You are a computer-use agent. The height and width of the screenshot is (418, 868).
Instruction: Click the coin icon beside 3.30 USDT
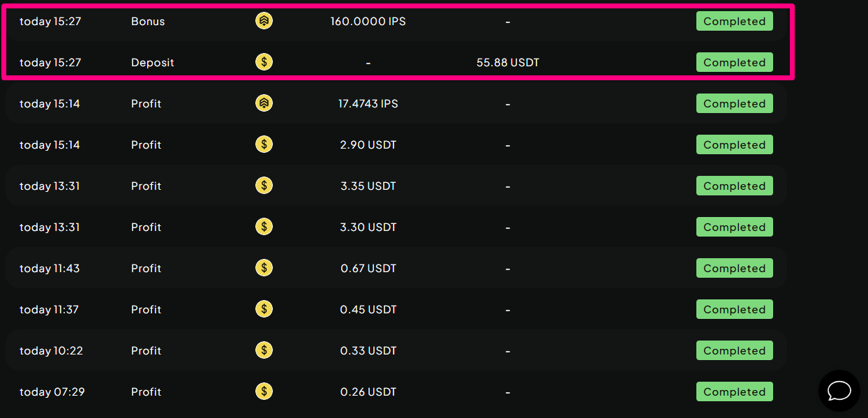coord(264,227)
